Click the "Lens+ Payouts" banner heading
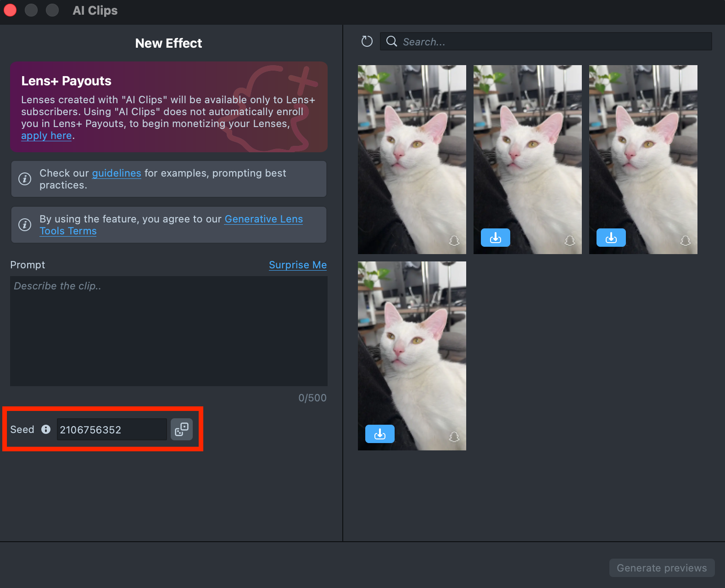The image size is (725, 588). coord(66,81)
